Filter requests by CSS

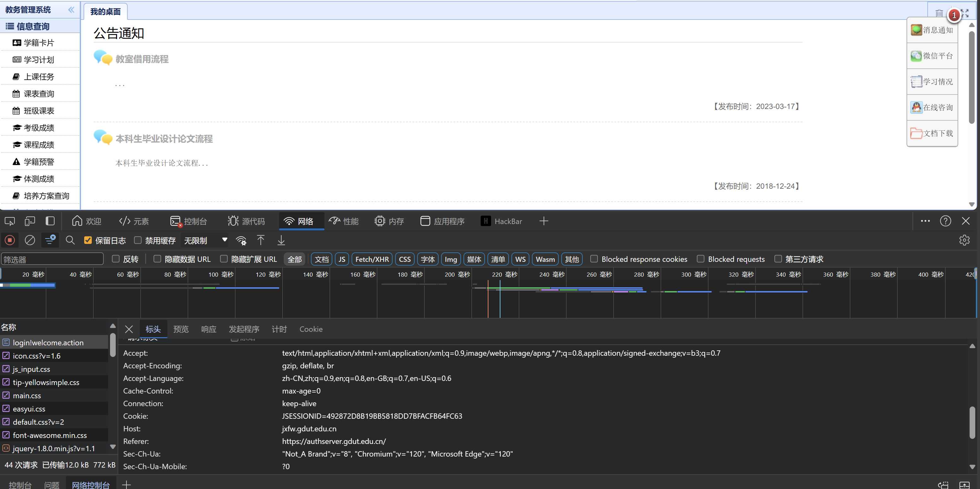pos(405,259)
